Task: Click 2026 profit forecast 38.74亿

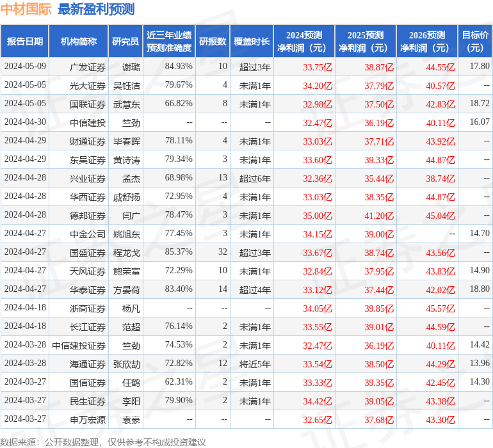Action: coord(440,179)
